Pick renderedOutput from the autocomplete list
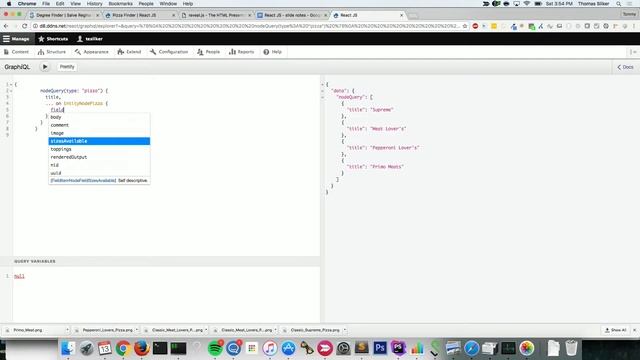This screenshot has width=640, height=360. (x=99, y=157)
